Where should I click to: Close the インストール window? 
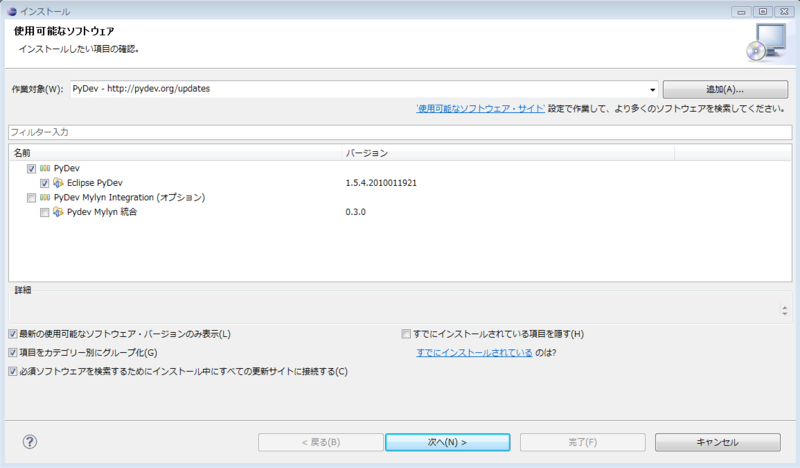click(785, 11)
